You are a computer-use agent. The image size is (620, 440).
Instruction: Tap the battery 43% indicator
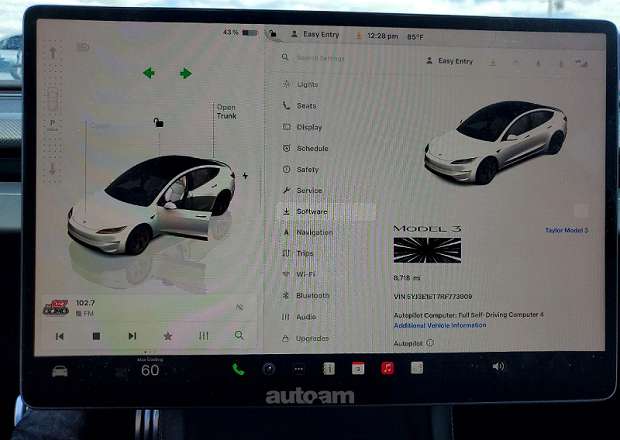point(240,32)
